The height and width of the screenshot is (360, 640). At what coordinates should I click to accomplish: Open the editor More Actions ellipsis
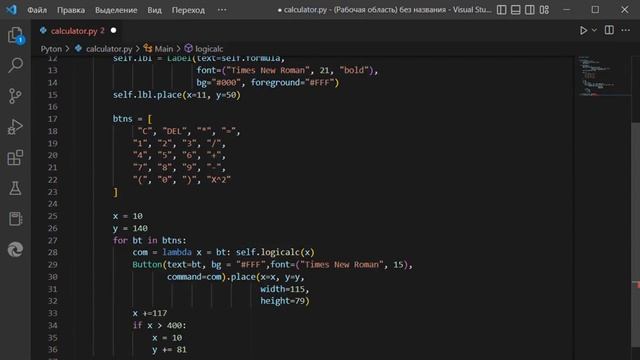click(x=626, y=30)
